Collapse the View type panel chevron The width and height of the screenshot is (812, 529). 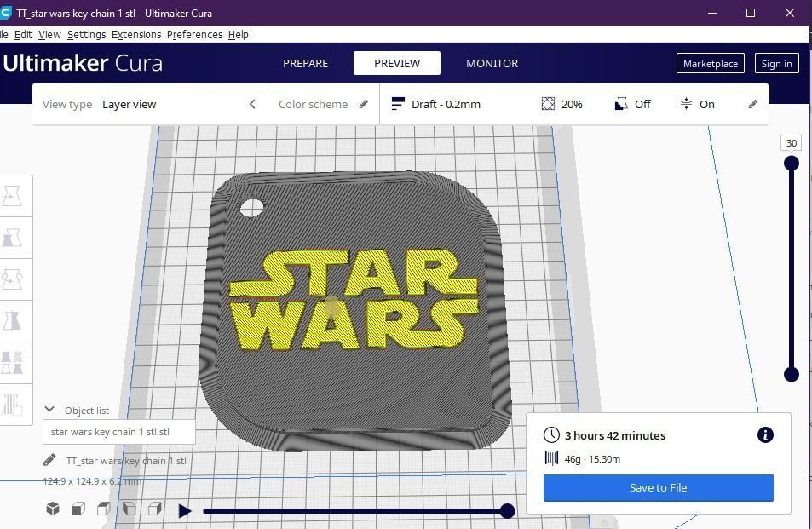[252, 104]
